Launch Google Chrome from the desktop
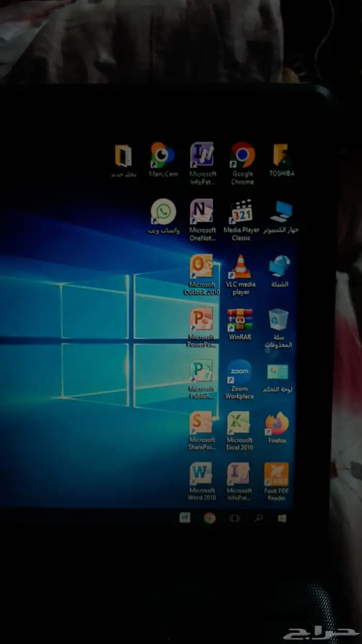This screenshot has height=644, width=362. coord(243,155)
